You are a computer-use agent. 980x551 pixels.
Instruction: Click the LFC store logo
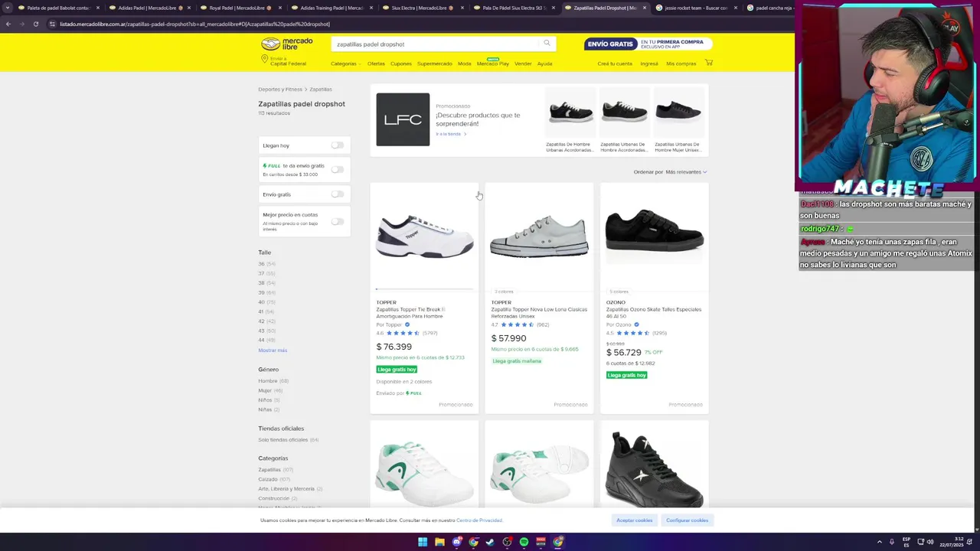(x=403, y=119)
